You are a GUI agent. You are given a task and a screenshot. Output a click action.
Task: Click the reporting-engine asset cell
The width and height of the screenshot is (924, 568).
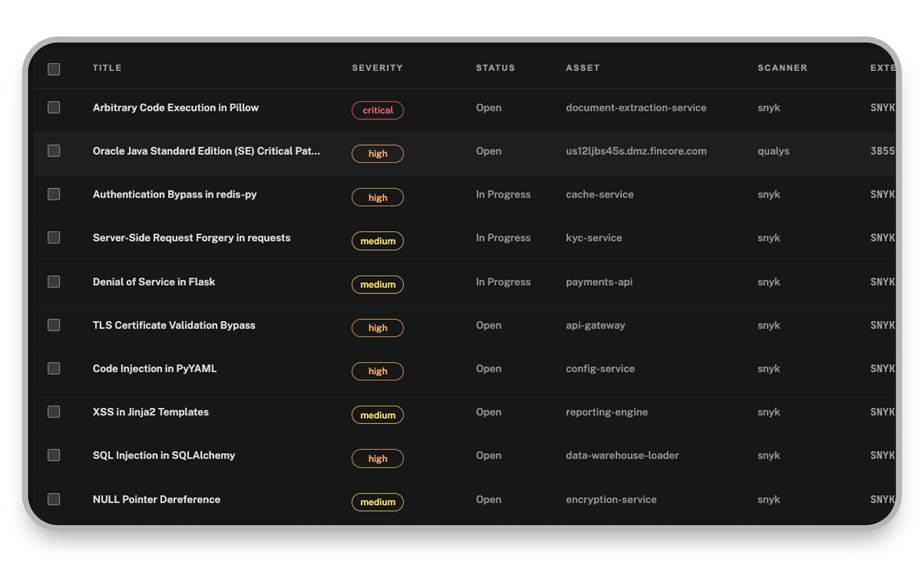click(x=607, y=412)
